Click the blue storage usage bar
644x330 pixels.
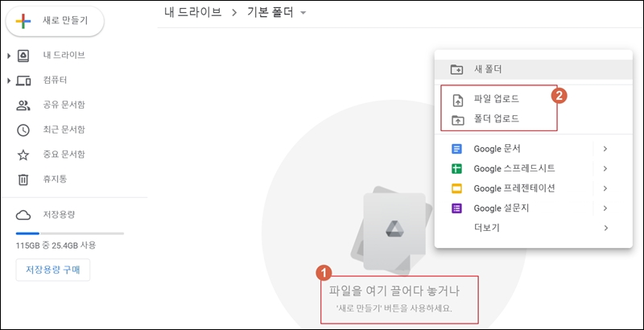pyautogui.click(x=27, y=233)
